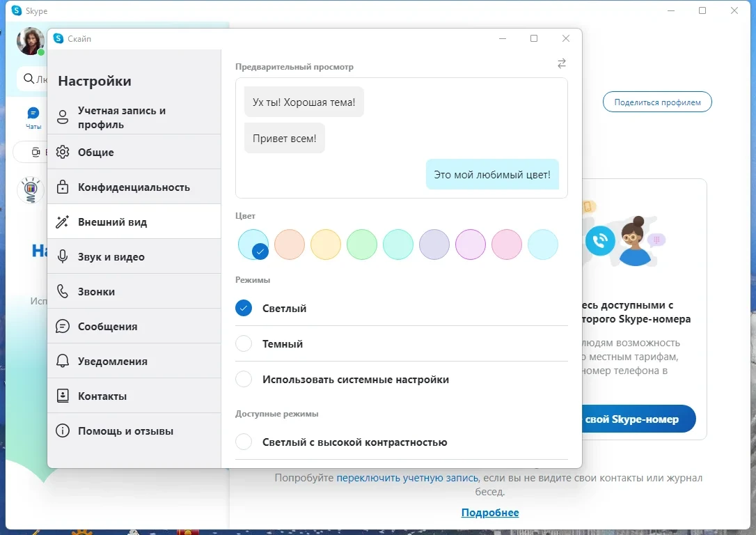
Task: Follow the переключить учетную запись link
Action: point(407,478)
